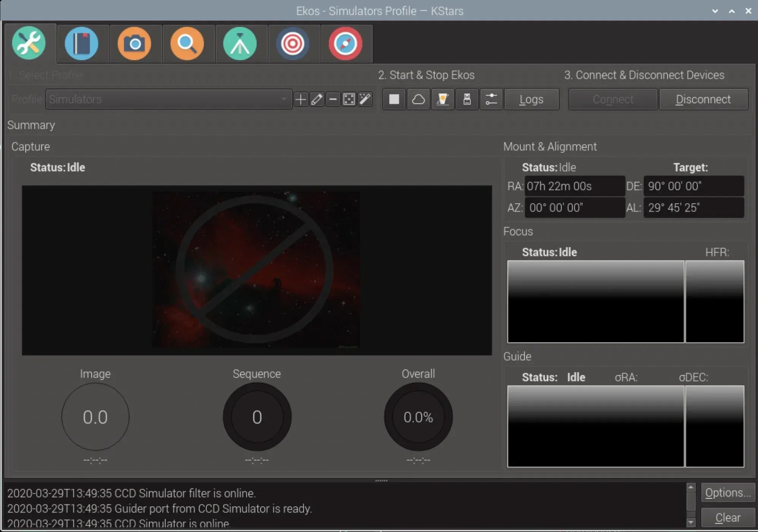Toggle the indoor lights button

click(x=443, y=99)
